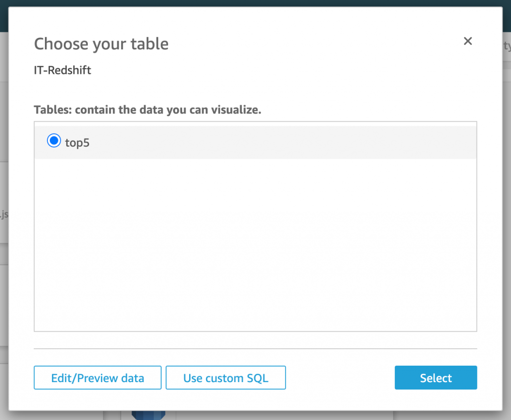This screenshot has width=511, height=420.
Task: Click the blue icon peeking below the dialog
Action: [x=148, y=415]
